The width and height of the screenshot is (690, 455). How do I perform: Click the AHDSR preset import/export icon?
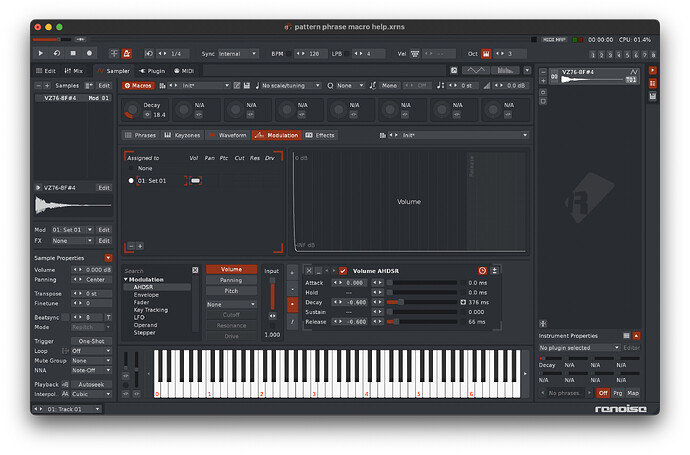(x=494, y=271)
